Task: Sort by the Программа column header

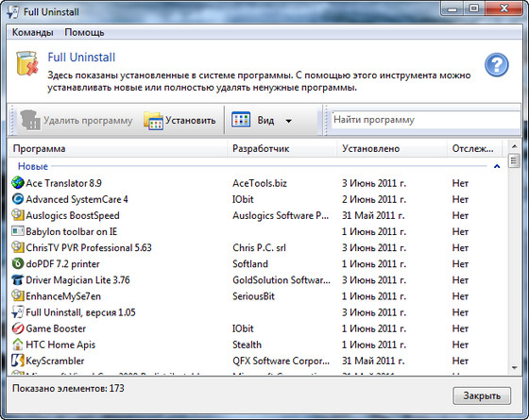Action: [x=117, y=149]
